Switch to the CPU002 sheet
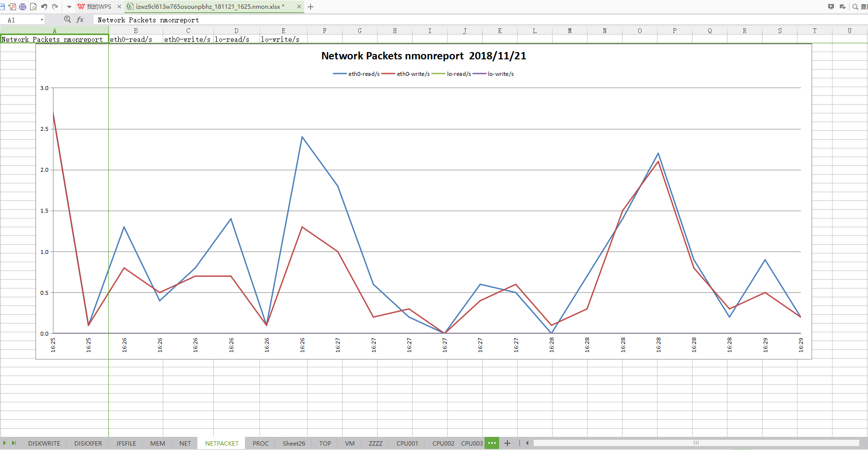The width and height of the screenshot is (868, 450). pos(443,443)
